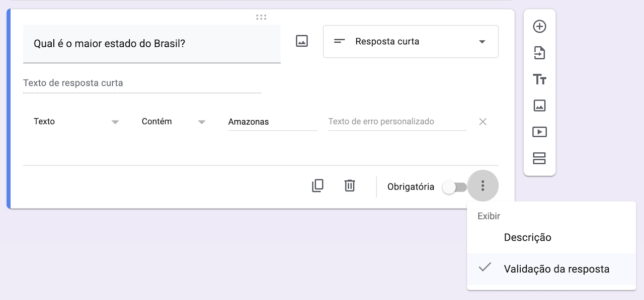Click add image icon in side toolbar
This screenshot has width=644, height=300.
[539, 106]
